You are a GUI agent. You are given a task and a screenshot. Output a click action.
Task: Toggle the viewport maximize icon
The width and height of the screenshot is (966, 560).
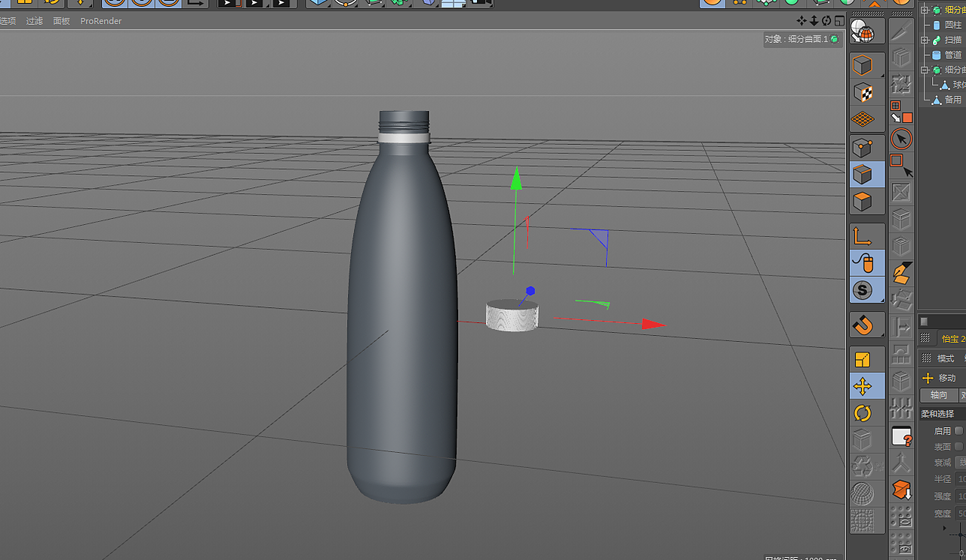[839, 20]
